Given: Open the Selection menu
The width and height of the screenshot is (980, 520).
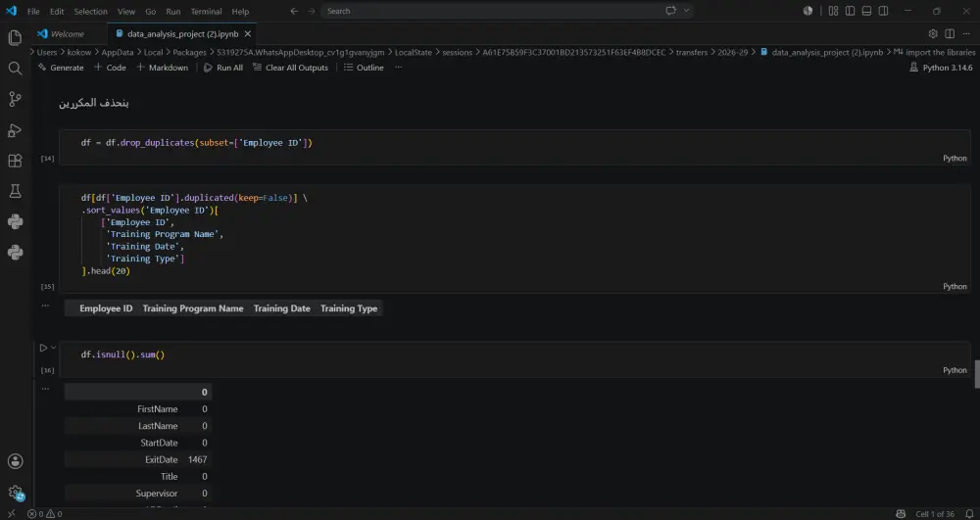Looking at the screenshot, I should (x=90, y=11).
